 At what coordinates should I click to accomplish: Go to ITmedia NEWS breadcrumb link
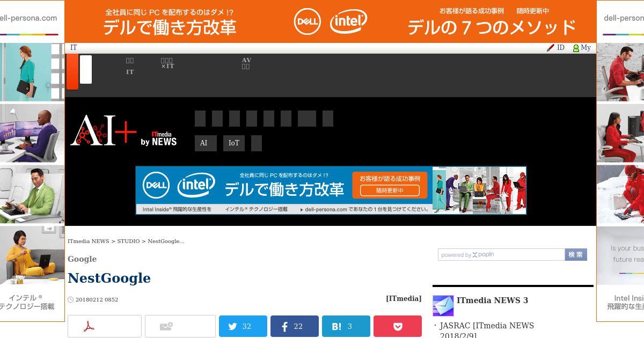point(89,241)
